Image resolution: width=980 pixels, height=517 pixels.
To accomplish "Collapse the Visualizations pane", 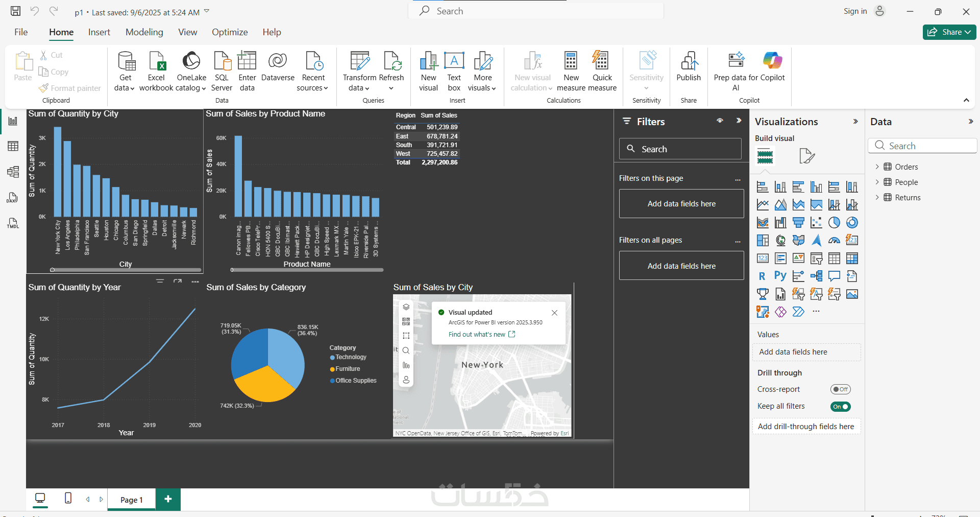I will point(855,122).
